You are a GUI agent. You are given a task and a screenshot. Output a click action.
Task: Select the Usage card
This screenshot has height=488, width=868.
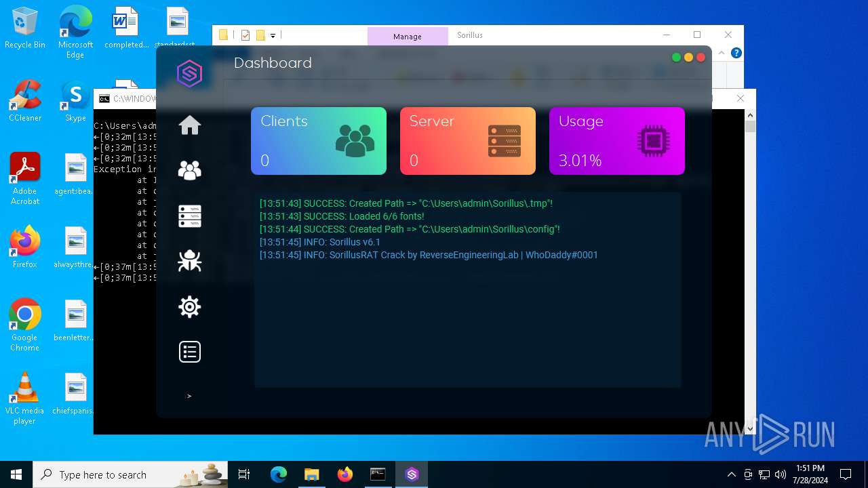point(617,141)
